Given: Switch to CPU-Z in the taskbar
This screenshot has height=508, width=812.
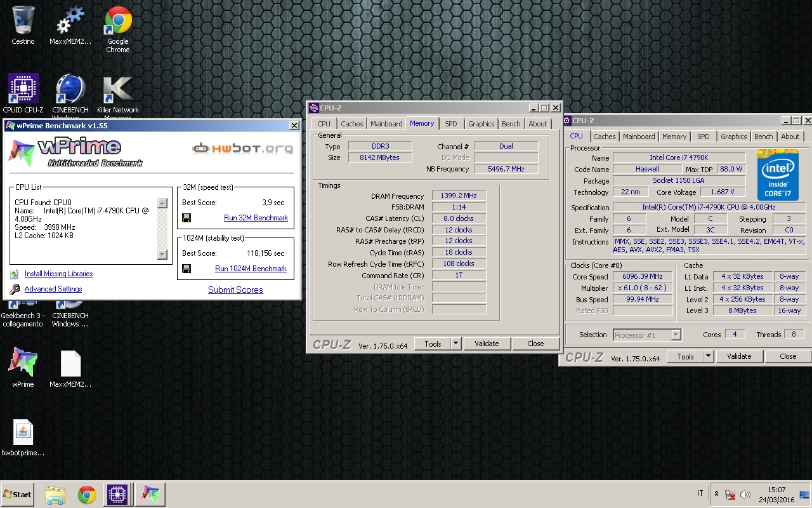Looking at the screenshot, I should (117, 495).
